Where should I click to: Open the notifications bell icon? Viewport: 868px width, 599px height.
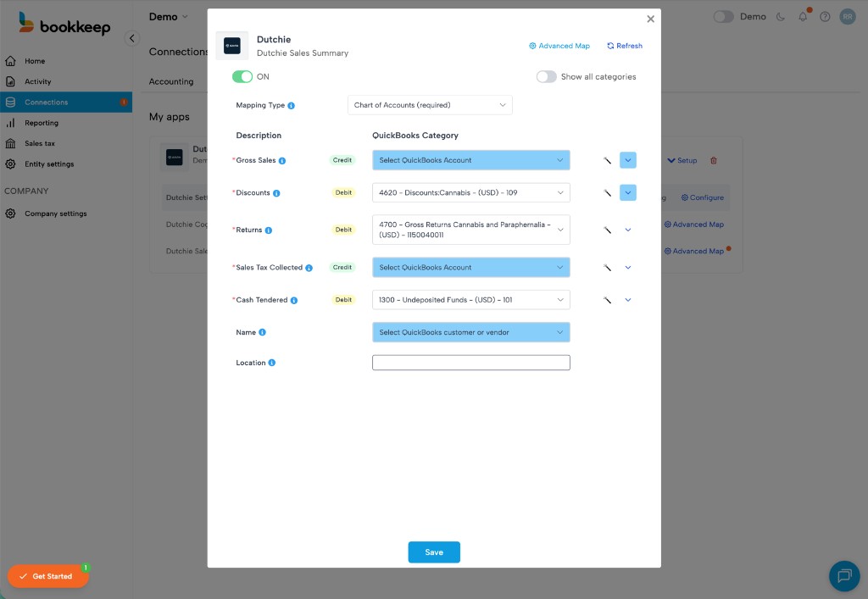tap(803, 17)
